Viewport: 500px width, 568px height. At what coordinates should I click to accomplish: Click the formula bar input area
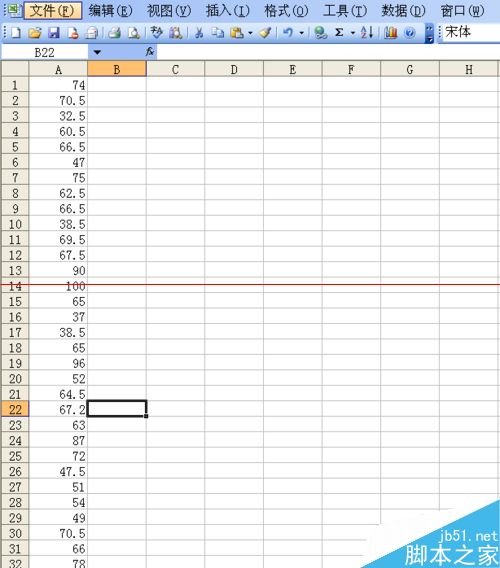pos(328,52)
